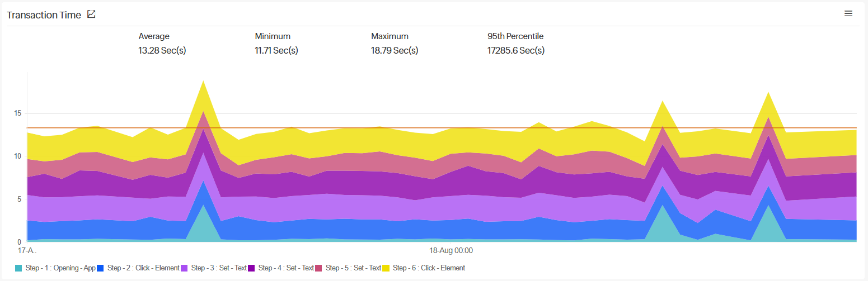Image resolution: width=868 pixels, height=281 pixels.
Task: Toggle the "Step - 5 : Set - Text" legend label
Action: tap(353, 268)
